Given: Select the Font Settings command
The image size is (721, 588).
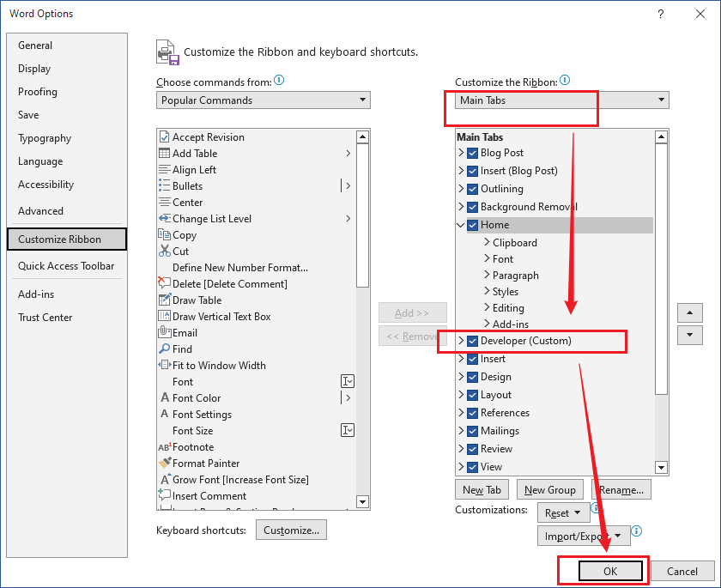Looking at the screenshot, I should pos(256,415).
